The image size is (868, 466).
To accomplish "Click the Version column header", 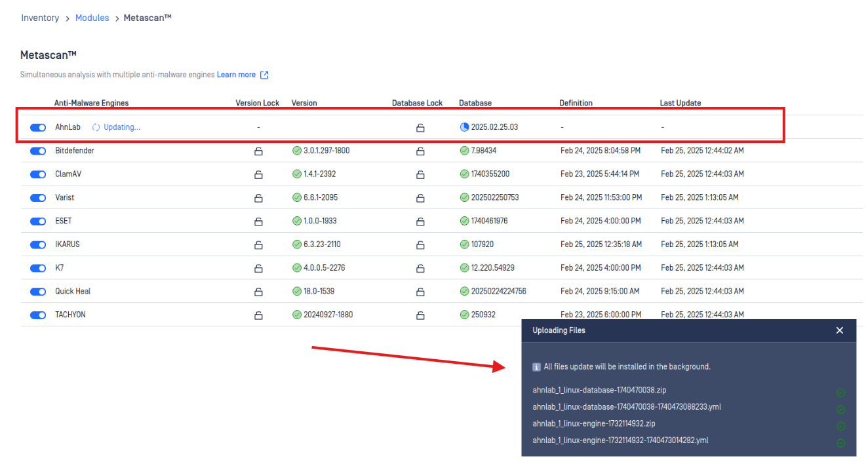I will click(x=304, y=103).
